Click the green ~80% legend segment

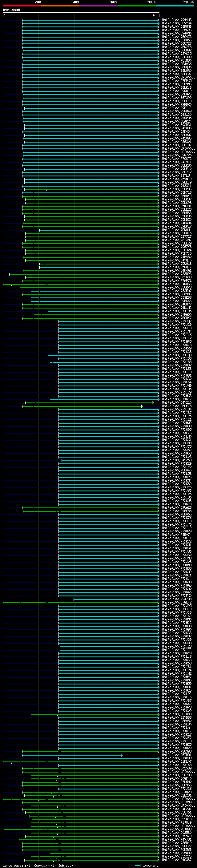137,6
